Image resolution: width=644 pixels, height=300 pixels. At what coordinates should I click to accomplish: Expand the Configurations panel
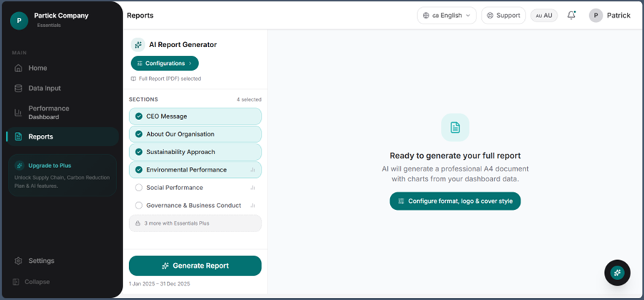[165, 64]
